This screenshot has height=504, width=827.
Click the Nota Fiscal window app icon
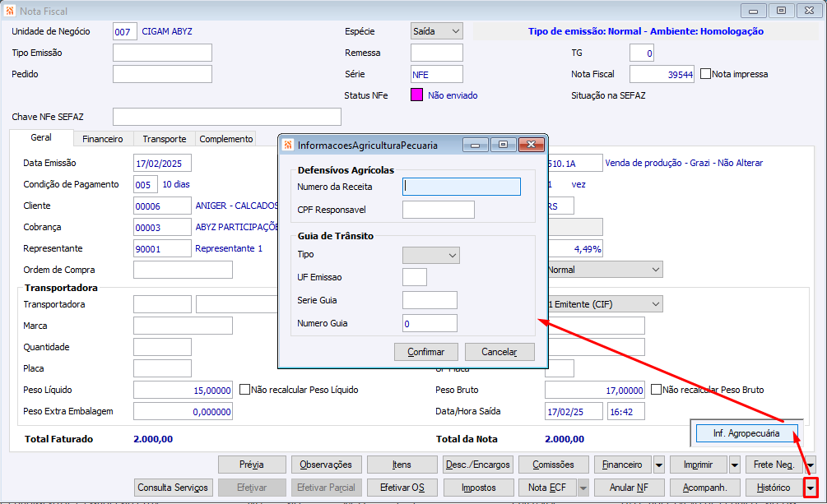coord(10,11)
